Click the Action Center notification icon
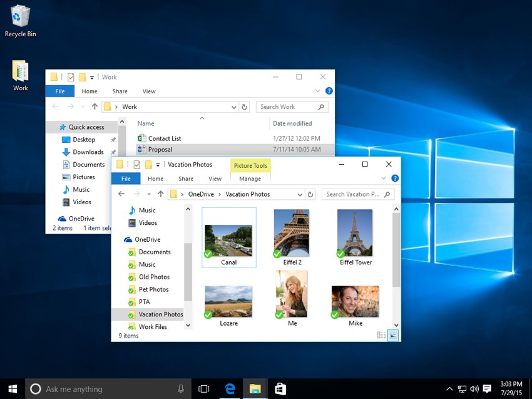The width and height of the screenshot is (532, 399). point(487,389)
